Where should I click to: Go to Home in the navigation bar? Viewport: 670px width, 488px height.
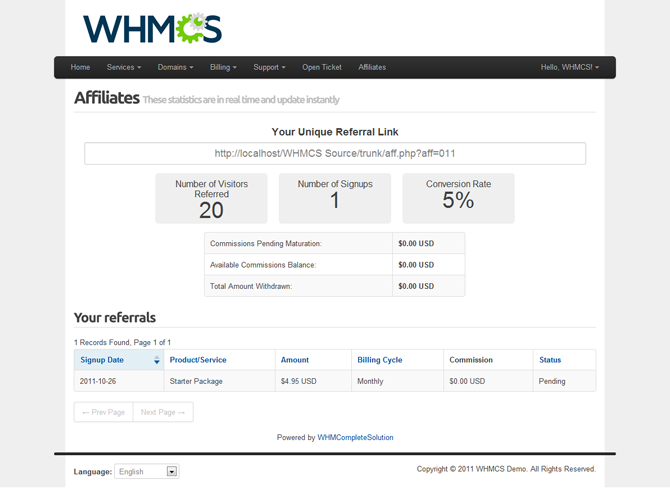click(x=80, y=67)
